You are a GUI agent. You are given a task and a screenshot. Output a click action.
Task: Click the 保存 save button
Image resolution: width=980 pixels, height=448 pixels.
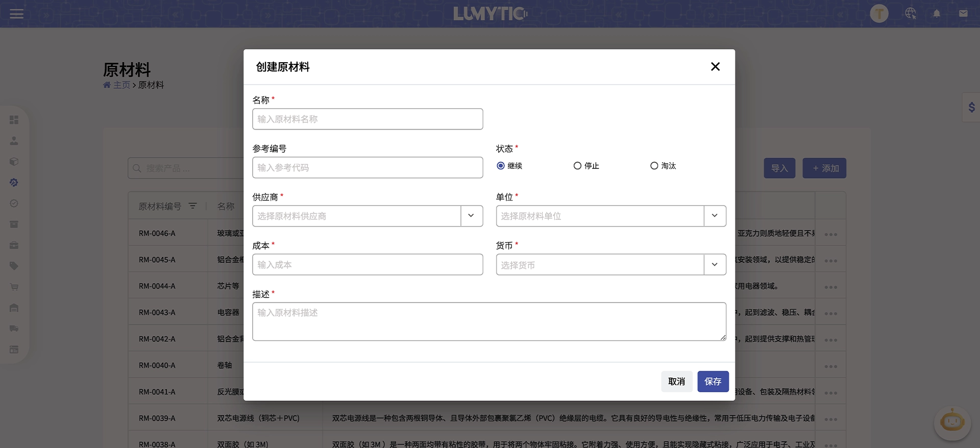tap(713, 382)
